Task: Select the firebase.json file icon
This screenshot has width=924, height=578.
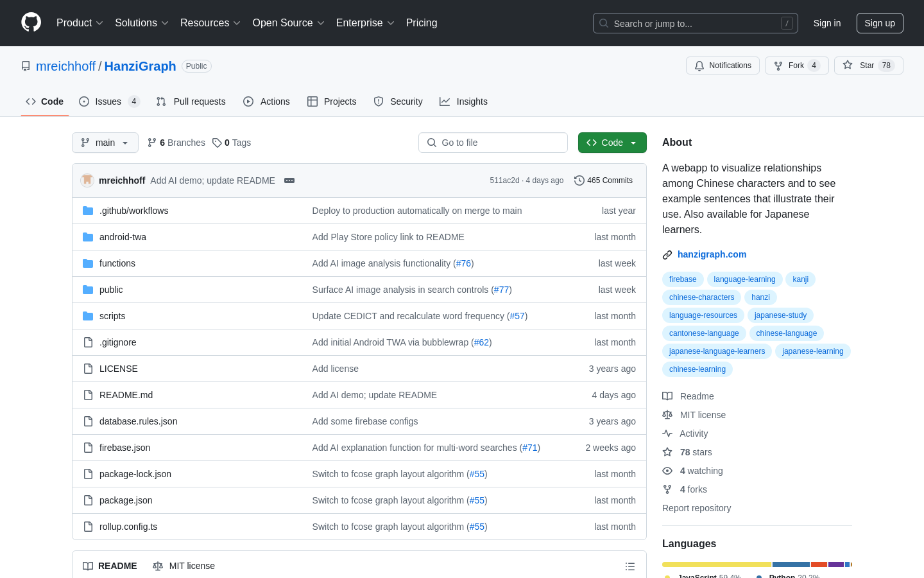Action: click(x=88, y=448)
